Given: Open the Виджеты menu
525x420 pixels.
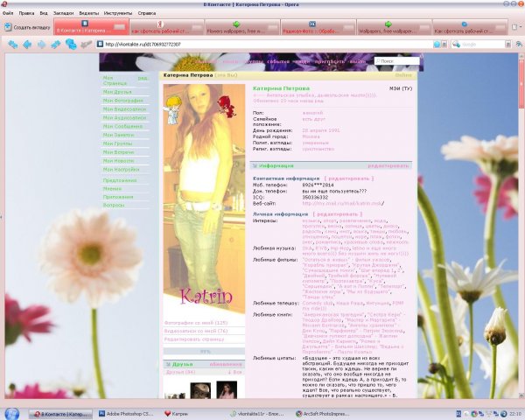Looking at the screenshot, I should click(88, 13).
